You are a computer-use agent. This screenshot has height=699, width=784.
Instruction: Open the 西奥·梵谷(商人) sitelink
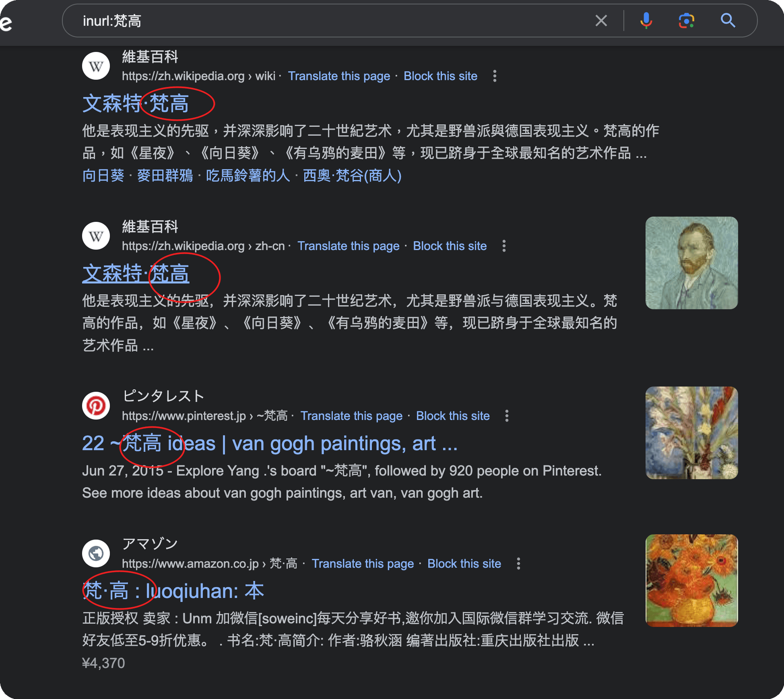pos(352,176)
